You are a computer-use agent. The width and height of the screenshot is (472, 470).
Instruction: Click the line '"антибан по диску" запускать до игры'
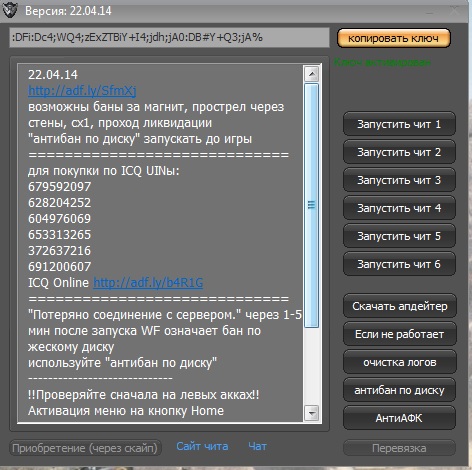click(x=140, y=139)
